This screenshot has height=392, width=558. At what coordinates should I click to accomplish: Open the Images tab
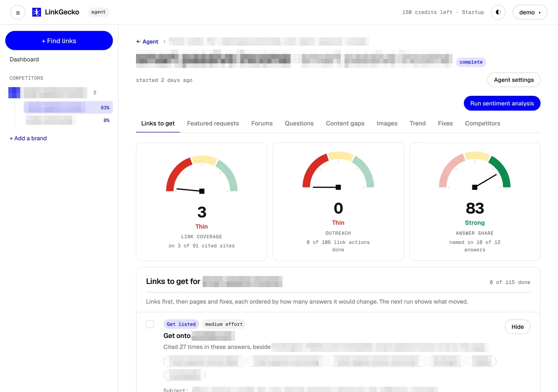click(x=387, y=123)
